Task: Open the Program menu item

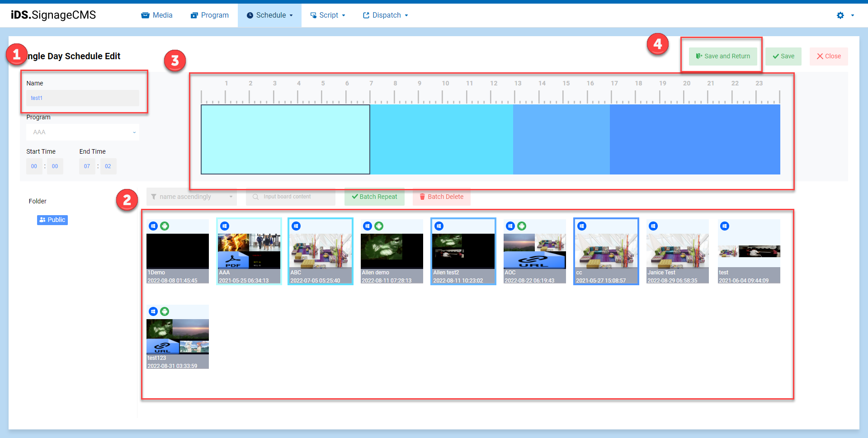Action: 210,15
